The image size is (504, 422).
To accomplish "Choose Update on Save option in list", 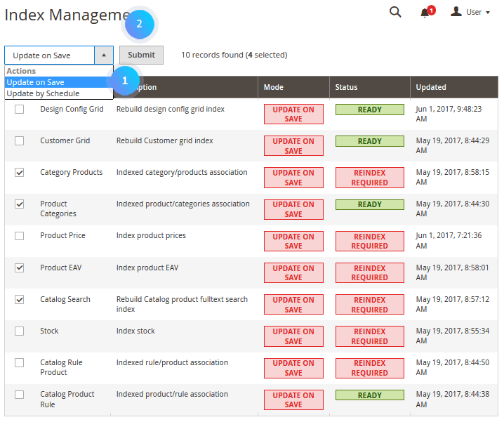I will tap(59, 82).
